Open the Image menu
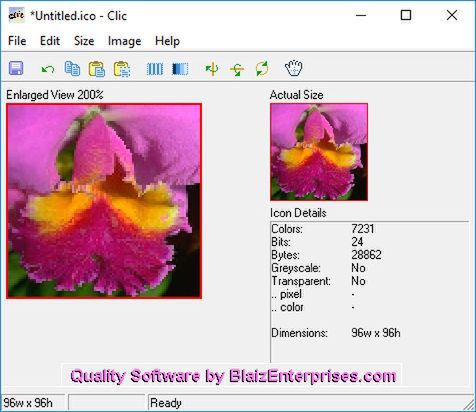The image size is (476, 412). (x=124, y=41)
